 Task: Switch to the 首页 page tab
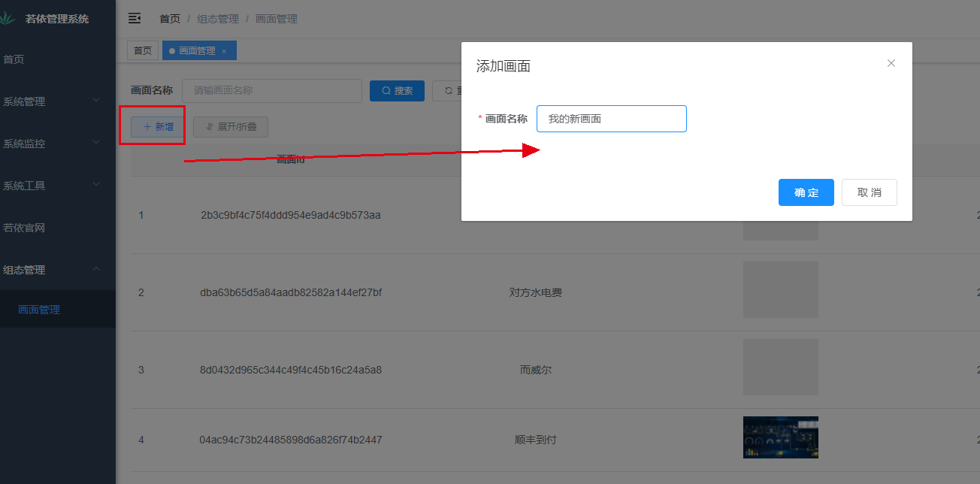point(143,51)
